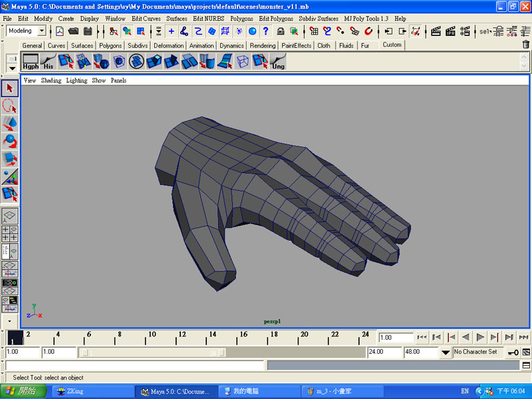Screen dimensions: 532x399
Task: Open the MJ Poly Tools 1.3 menu
Action: click(366, 19)
